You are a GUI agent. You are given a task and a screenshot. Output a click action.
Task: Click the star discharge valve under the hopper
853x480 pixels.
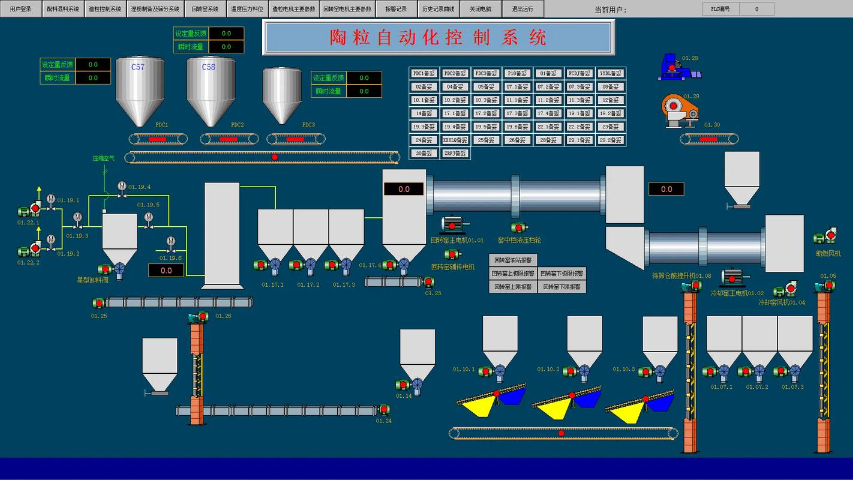(113, 269)
